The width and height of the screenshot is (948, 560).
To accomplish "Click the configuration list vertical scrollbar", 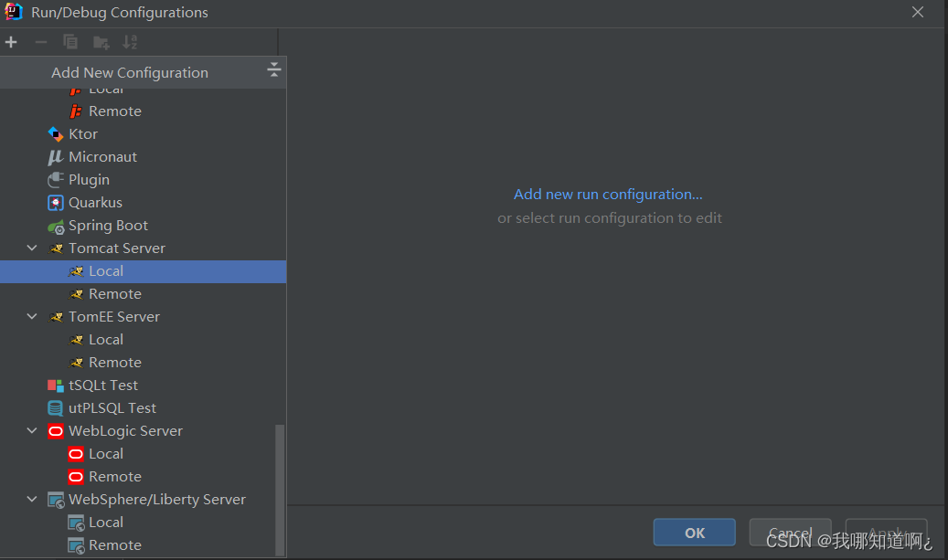I will click(x=280, y=490).
